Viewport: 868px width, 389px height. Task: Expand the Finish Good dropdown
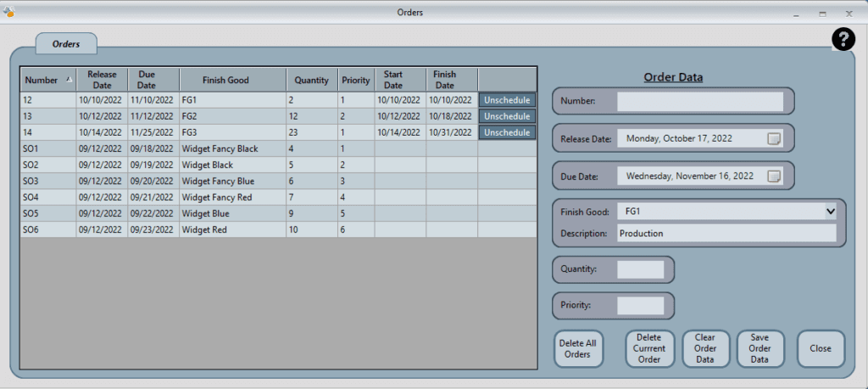pyautogui.click(x=829, y=211)
